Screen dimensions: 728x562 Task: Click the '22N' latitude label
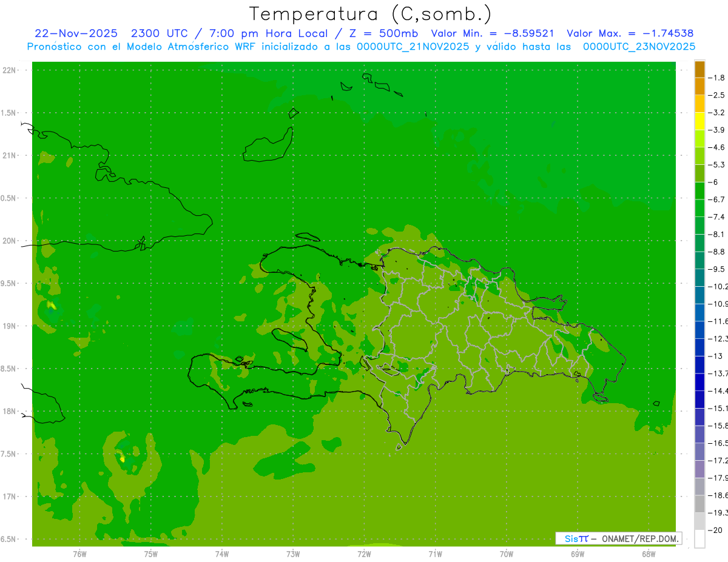click(x=9, y=70)
